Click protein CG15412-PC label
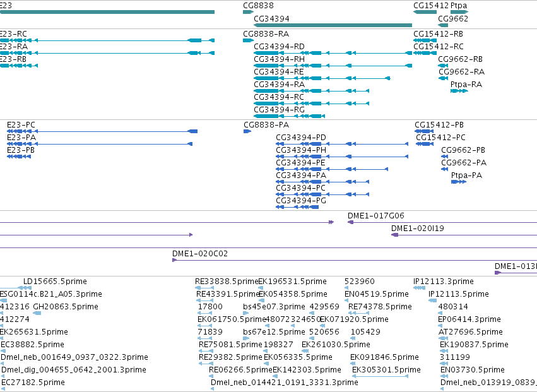This screenshot has width=537, height=392. click(440, 138)
